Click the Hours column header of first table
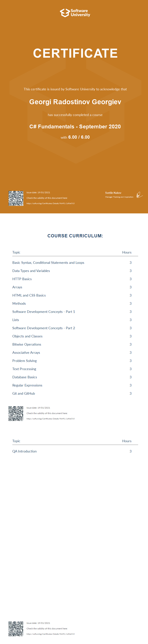 pyautogui.click(x=127, y=252)
